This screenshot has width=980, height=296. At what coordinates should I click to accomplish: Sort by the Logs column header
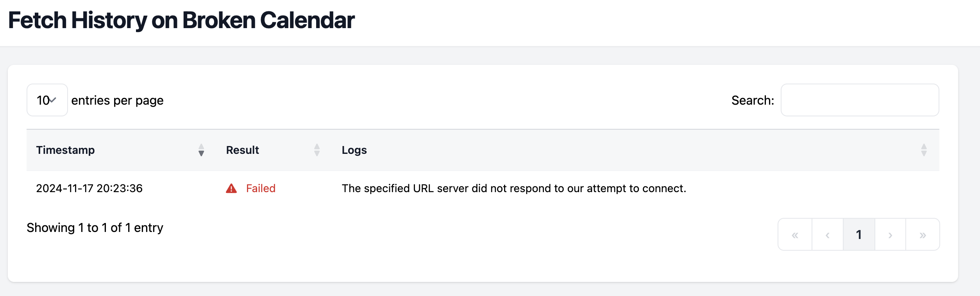354,150
